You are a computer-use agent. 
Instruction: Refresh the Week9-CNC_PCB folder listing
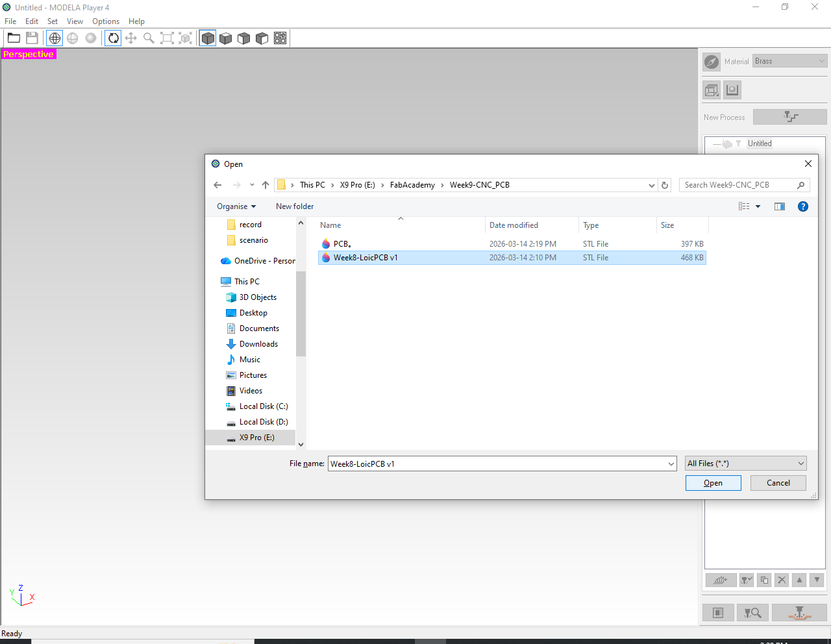tap(665, 185)
